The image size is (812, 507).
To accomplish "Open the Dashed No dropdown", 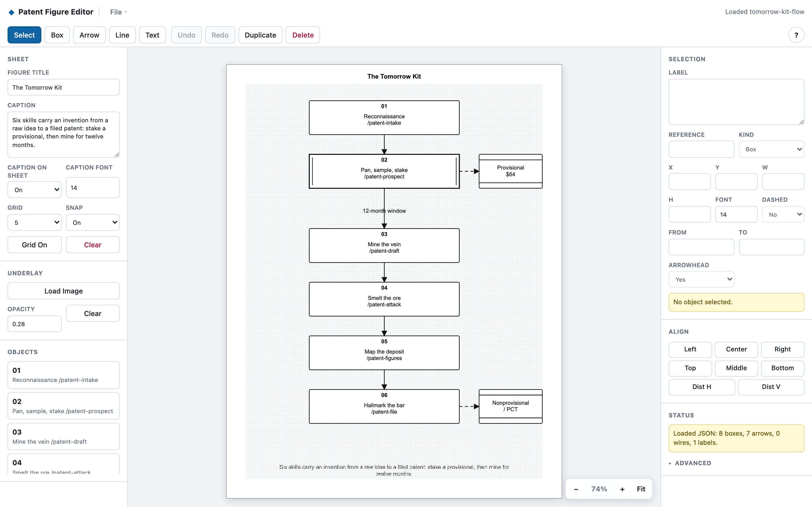I will (x=783, y=215).
